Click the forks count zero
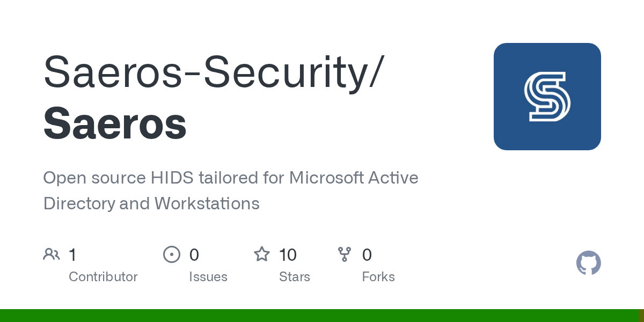Viewport: 644px width, 322px height. click(x=367, y=254)
